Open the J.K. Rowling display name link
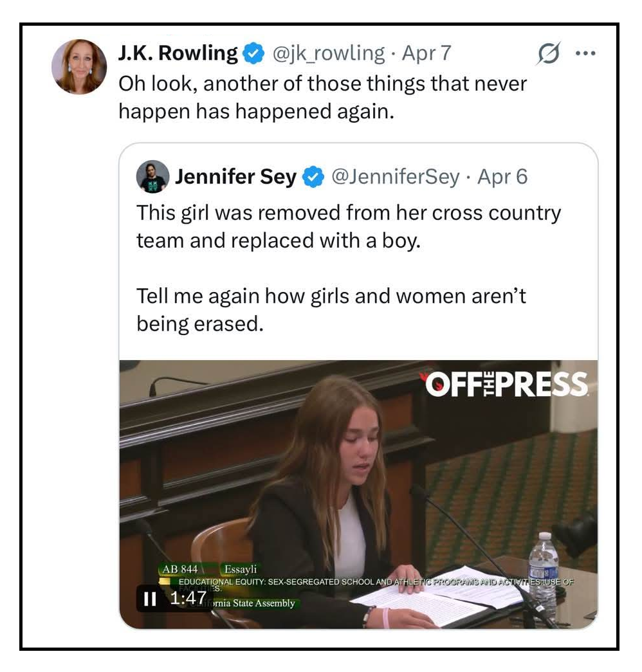Viewport: 642px width, 672px height. 178,53
